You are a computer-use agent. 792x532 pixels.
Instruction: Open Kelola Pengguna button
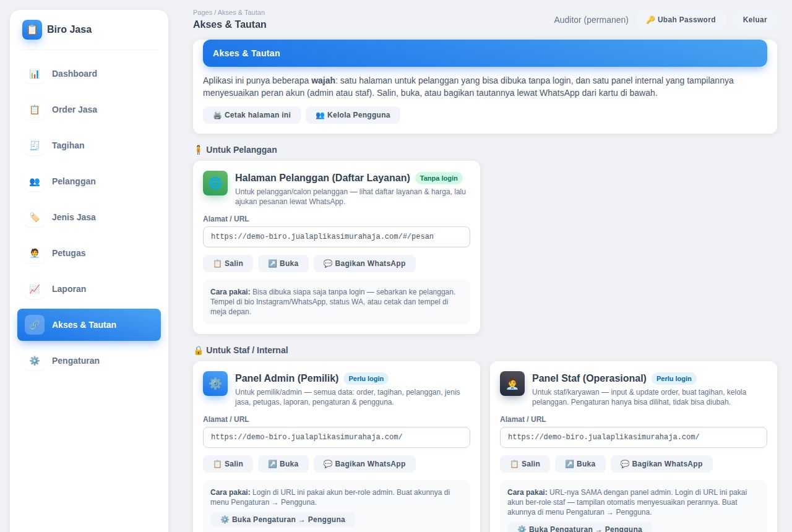click(x=353, y=115)
